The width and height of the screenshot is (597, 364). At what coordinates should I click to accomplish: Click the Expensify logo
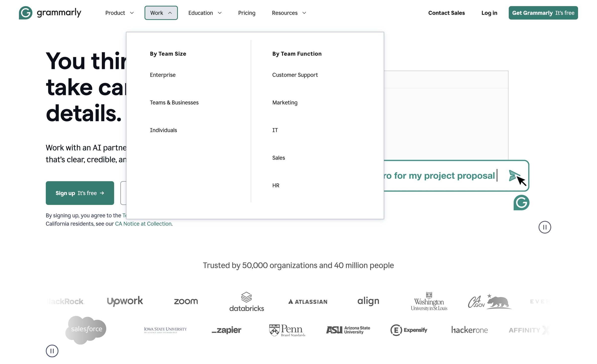coord(409,330)
